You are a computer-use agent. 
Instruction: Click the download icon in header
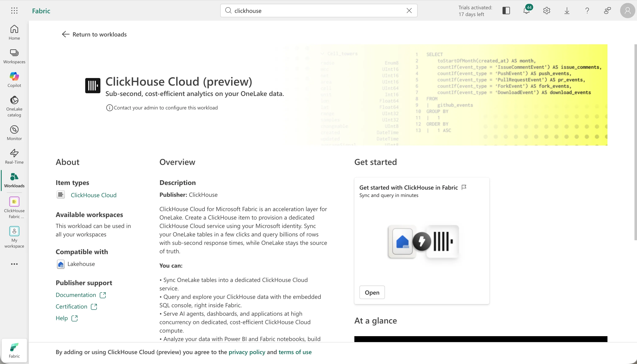[567, 11]
